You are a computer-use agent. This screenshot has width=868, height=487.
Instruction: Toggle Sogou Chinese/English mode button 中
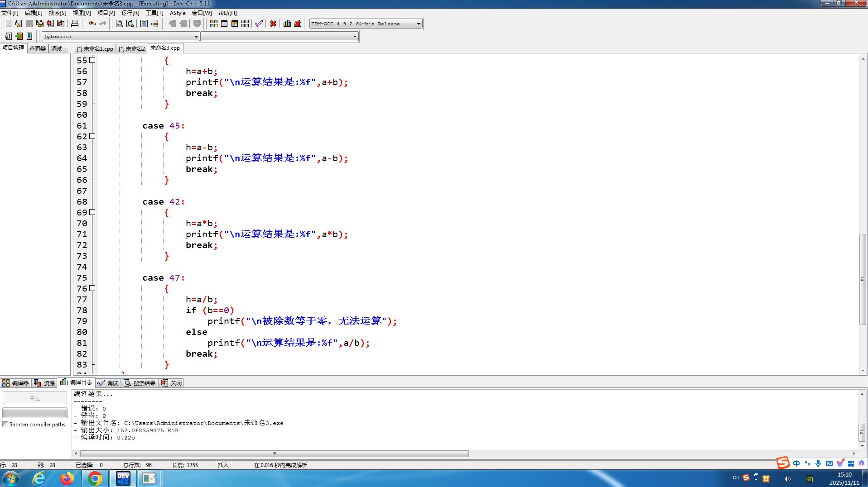[796, 463]
